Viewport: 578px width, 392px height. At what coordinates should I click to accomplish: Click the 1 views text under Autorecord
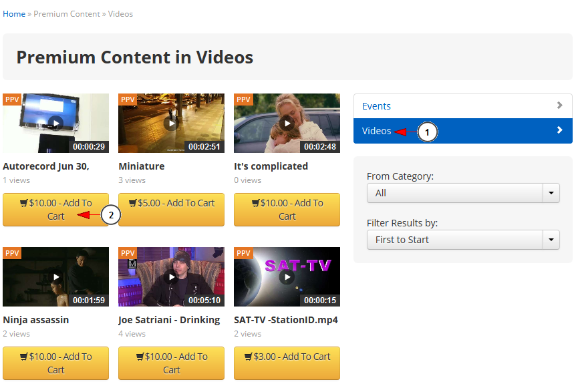coord(16,180)
